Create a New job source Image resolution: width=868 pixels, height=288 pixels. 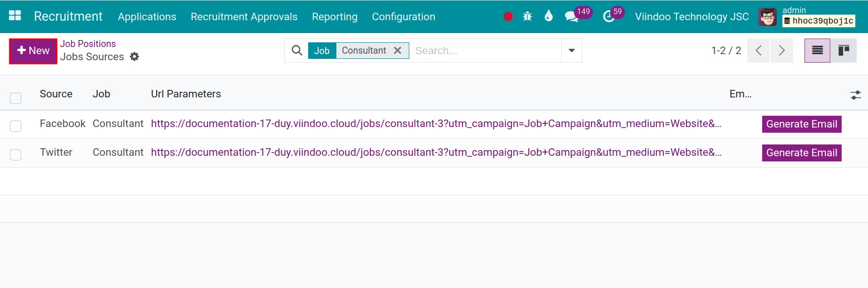click(33, 51)
